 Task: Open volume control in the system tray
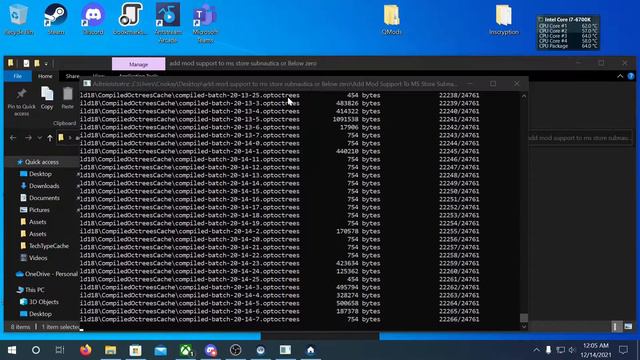(572, 350)
